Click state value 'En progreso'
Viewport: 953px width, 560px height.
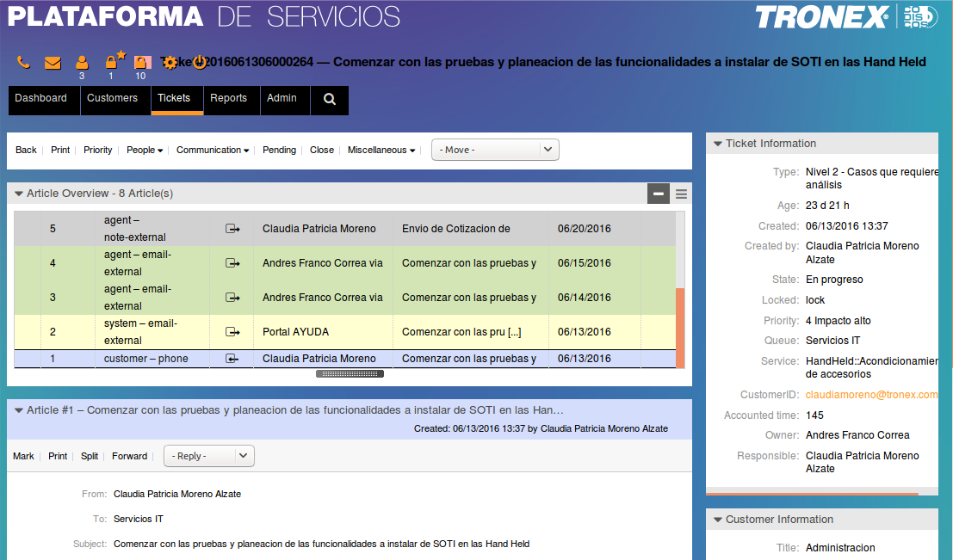pos(834,280)
